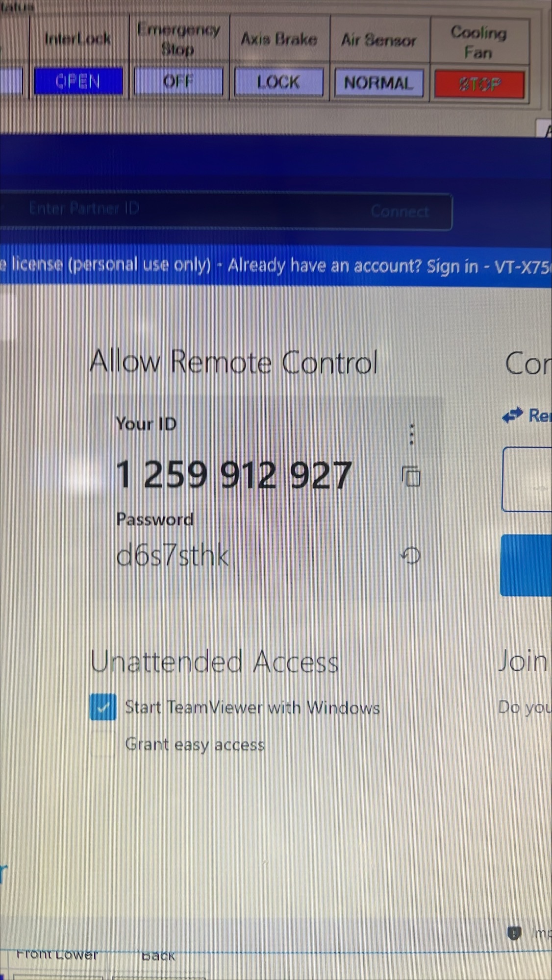Click the Emergency Stop OFF indicator
The width and height of the screenshot is (552, 980).
pos(178,81)
